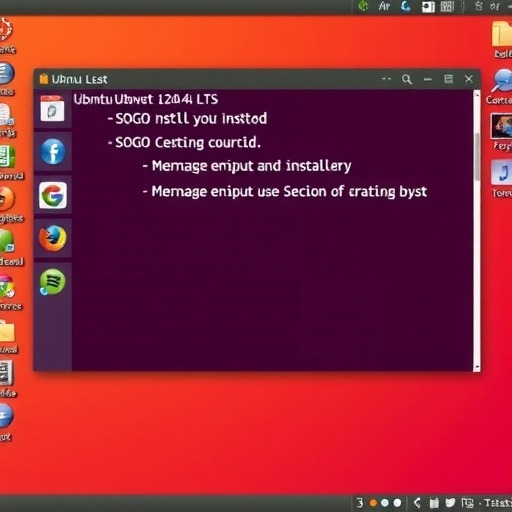The width and height of the screenshot is (512, 512).
Task: Open the picture thumbnail icon on right desktop
Action: point(501,126)
